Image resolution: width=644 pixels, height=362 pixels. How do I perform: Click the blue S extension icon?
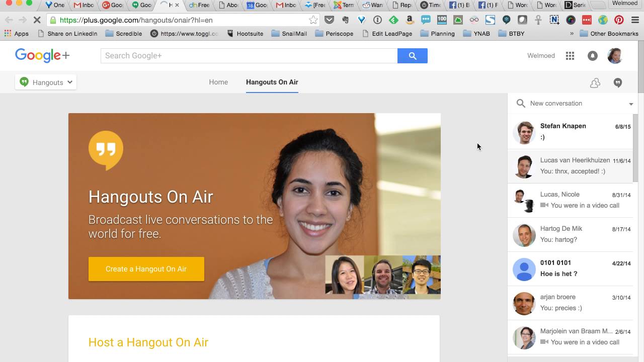(x=490, y=20)
